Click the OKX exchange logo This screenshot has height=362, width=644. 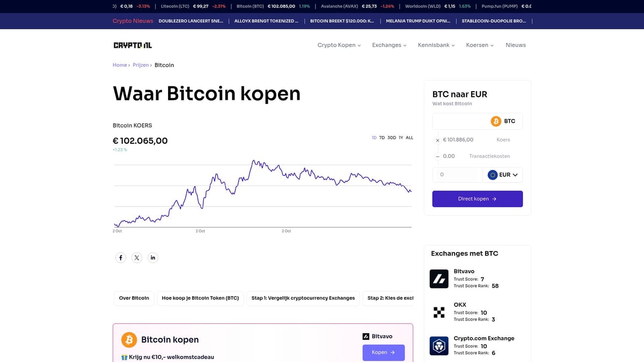pos(439,313)
